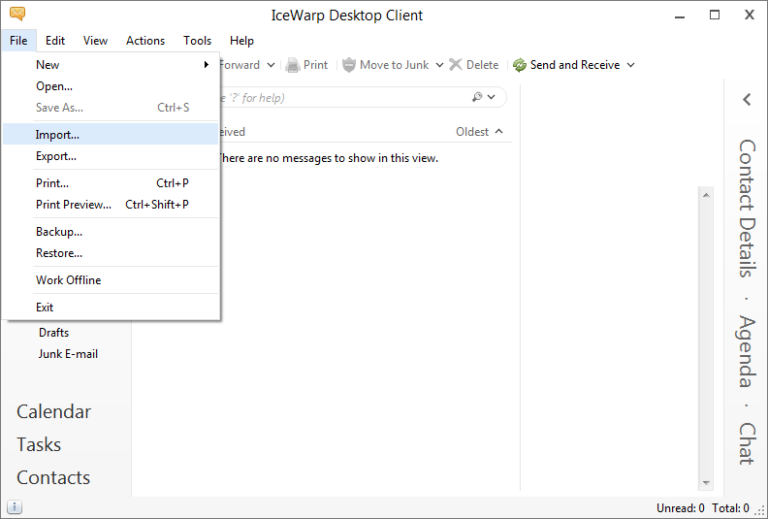Toggle Work Offline in File menu
768x519 pixels.
pos(111,280)
